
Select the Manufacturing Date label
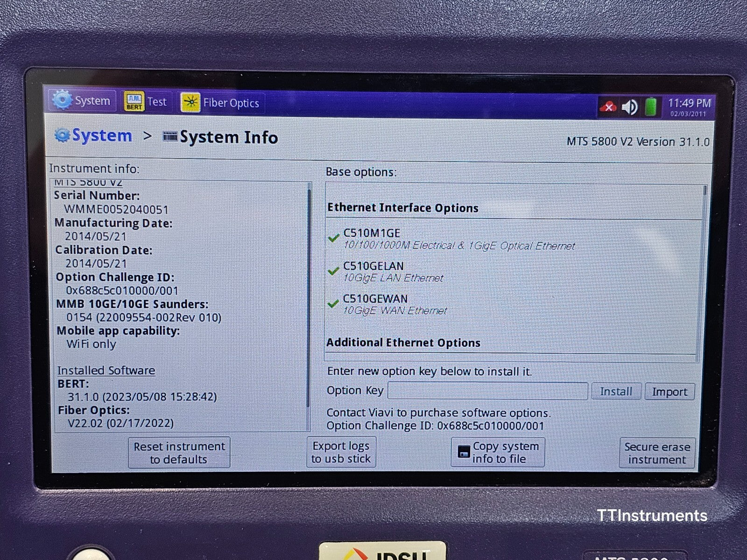113,223
